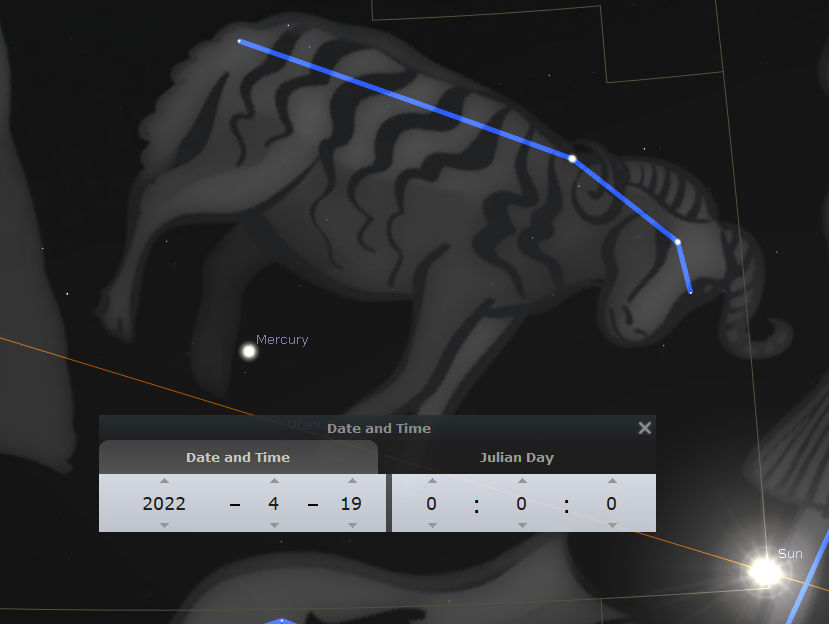Click the hours field
The height and width of the screenshot is (624, 829).
[431, 503]
